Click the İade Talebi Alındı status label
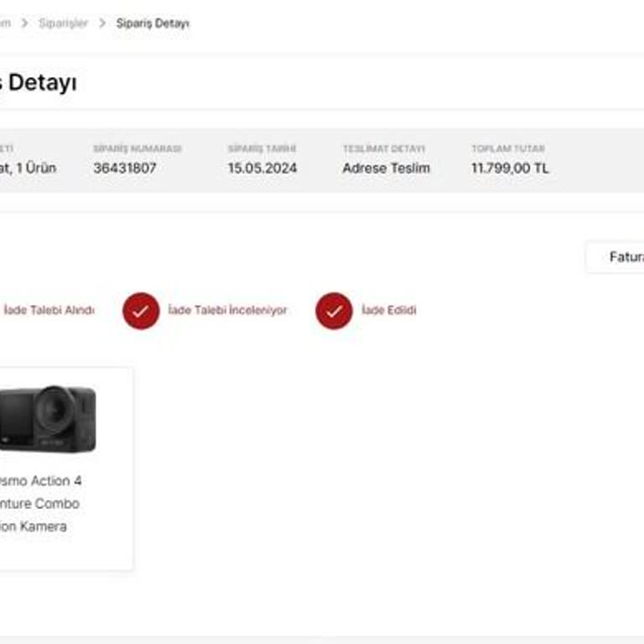Viewport: 644px width, 644px height. point(49,310)
